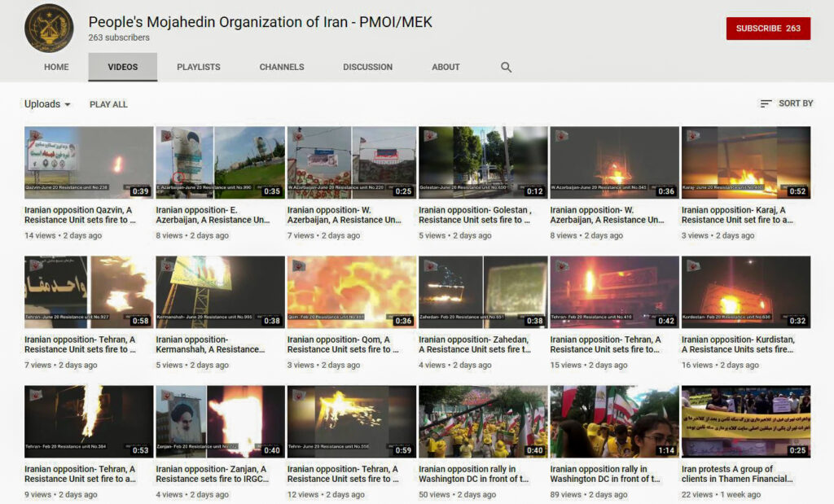Click Play All link
This screenshot has width=834, height=504.
[x=108, y=104]
